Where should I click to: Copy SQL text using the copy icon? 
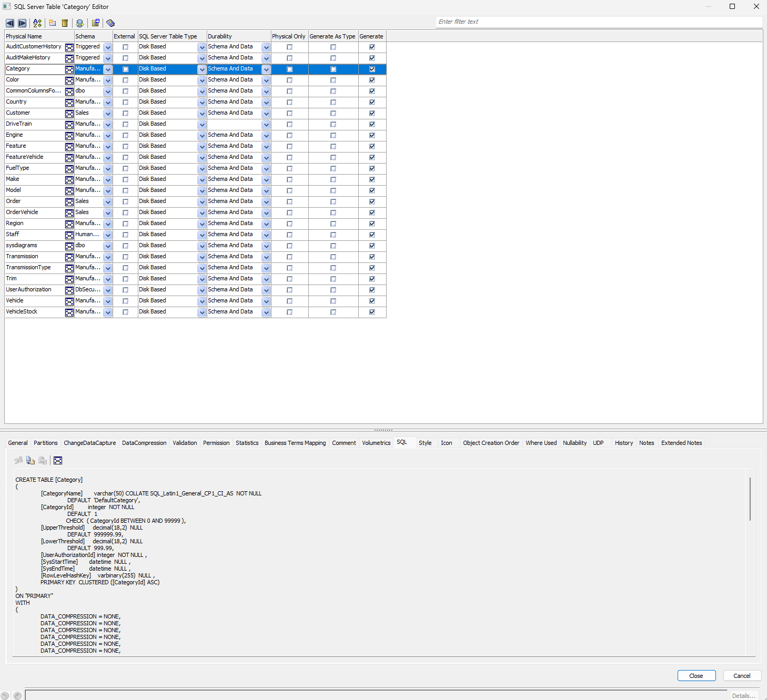(x=31, y=461)
